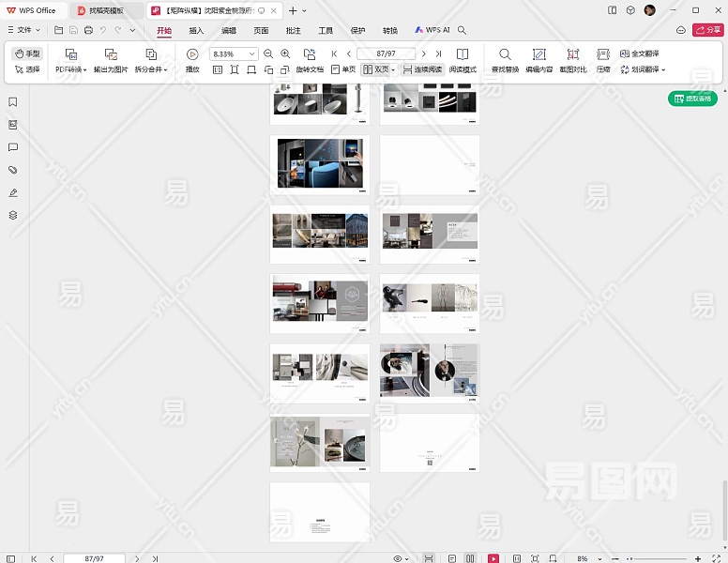The width and height of the screenshot is (728, 563).
Task: Open the 批注 annotation ribbon tab
Action: [294, 30]
